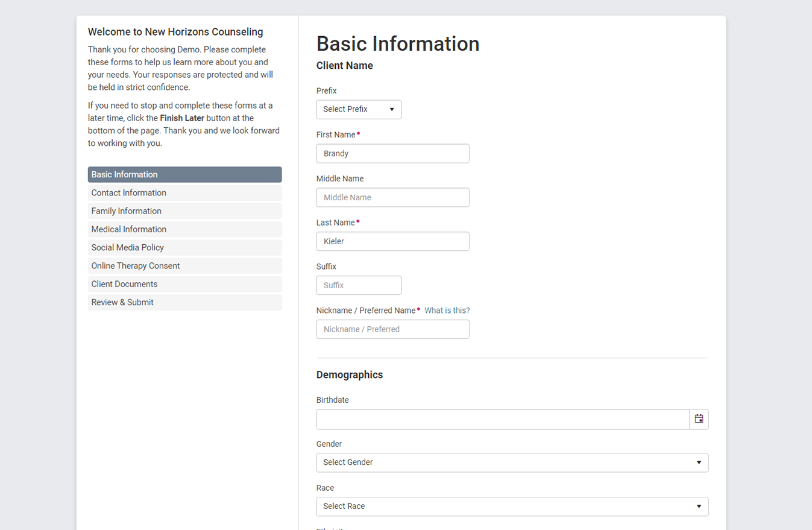
Task: Expand the Select Race dropdown
Action: pos(512,506)
